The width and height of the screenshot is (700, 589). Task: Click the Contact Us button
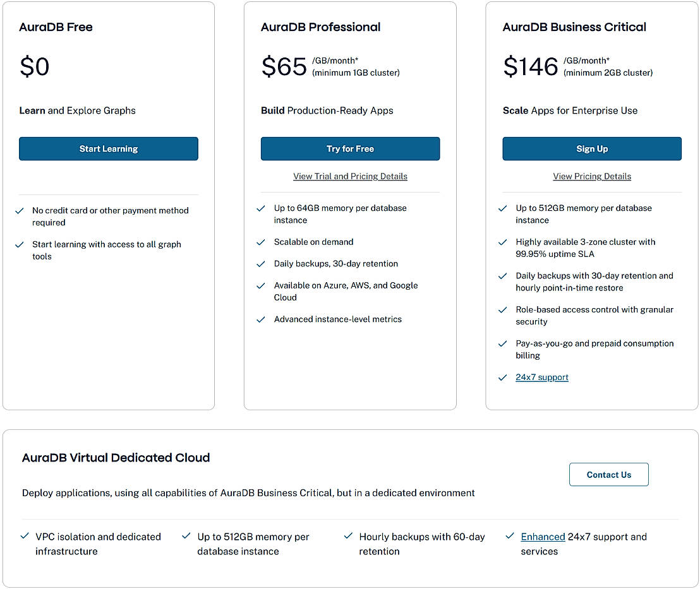tap(608, 475)
